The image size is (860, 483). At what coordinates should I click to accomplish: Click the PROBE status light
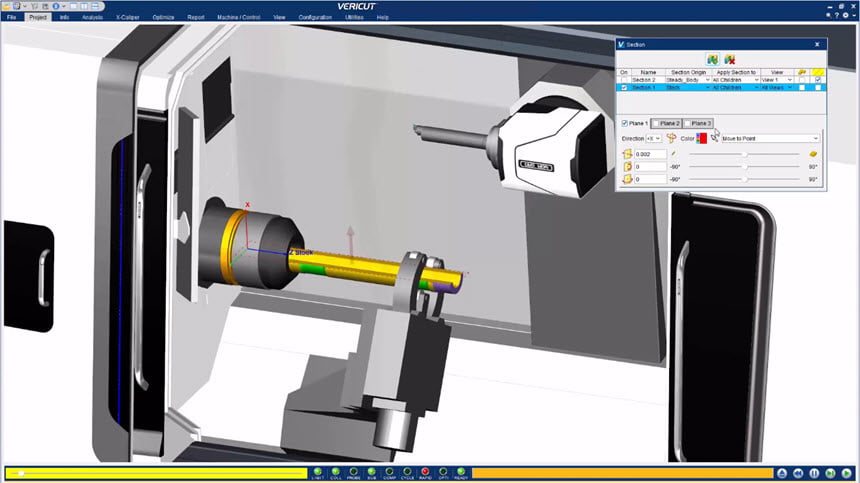[354, 472]
